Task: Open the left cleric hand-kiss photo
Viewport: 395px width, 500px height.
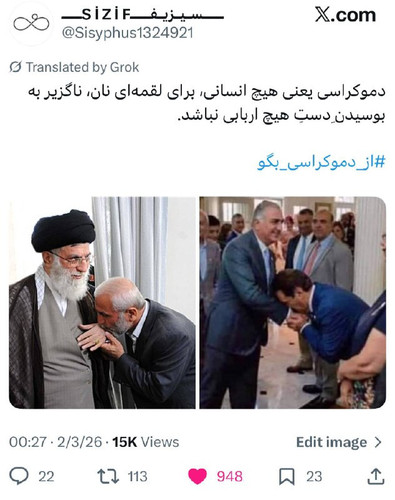Action: pos(102,303)
